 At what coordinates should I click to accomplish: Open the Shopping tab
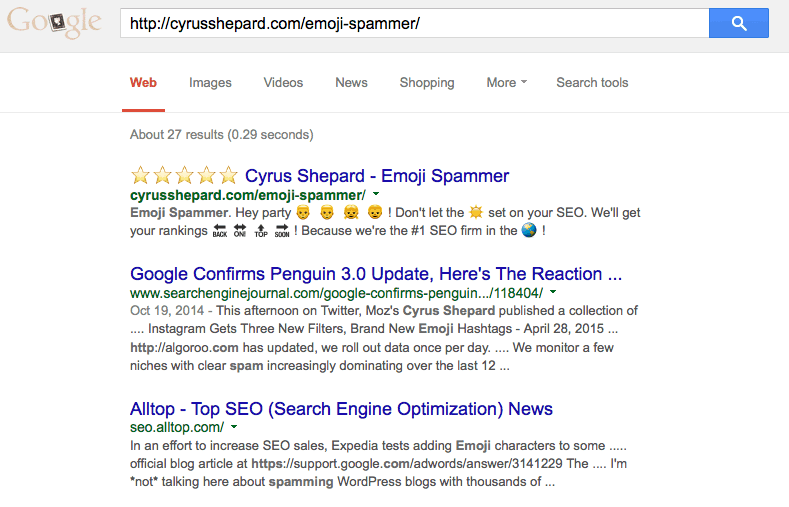coord(427,82)
